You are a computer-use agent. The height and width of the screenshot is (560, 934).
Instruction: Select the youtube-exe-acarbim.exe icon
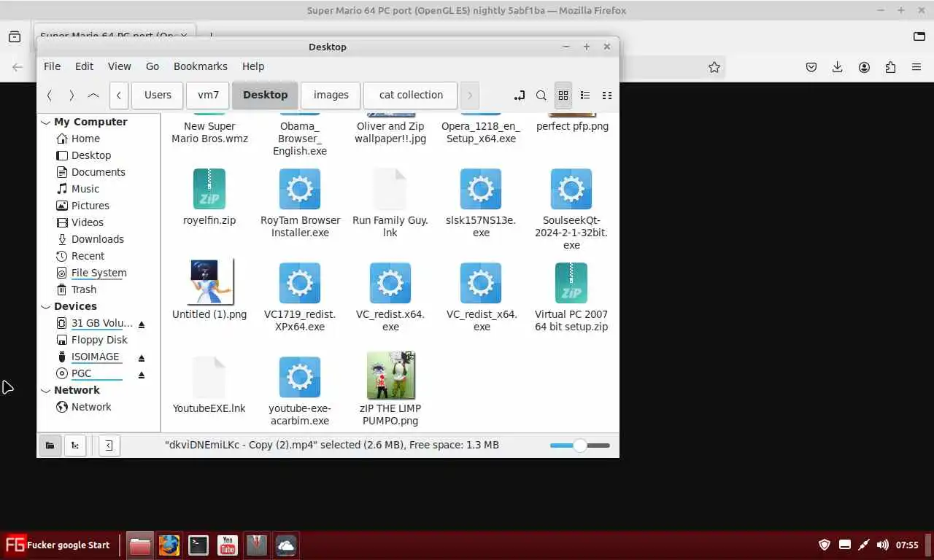(x=300, y=377)
